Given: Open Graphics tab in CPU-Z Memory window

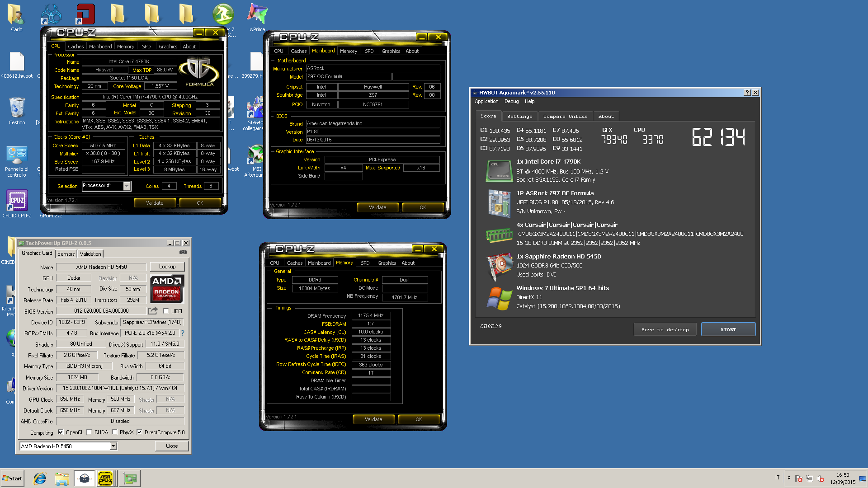Looking at the screenshot, I should click(x=387, y=263).
